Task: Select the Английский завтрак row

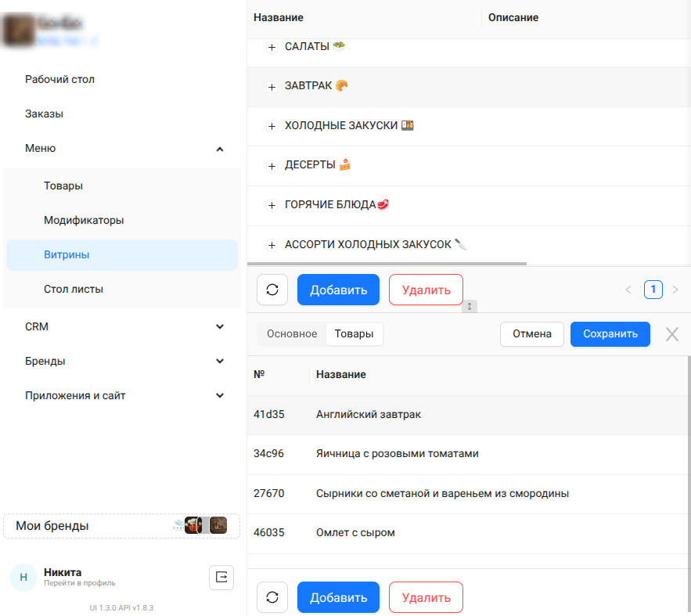Action: pyautogui.click(x=369, y=415)
